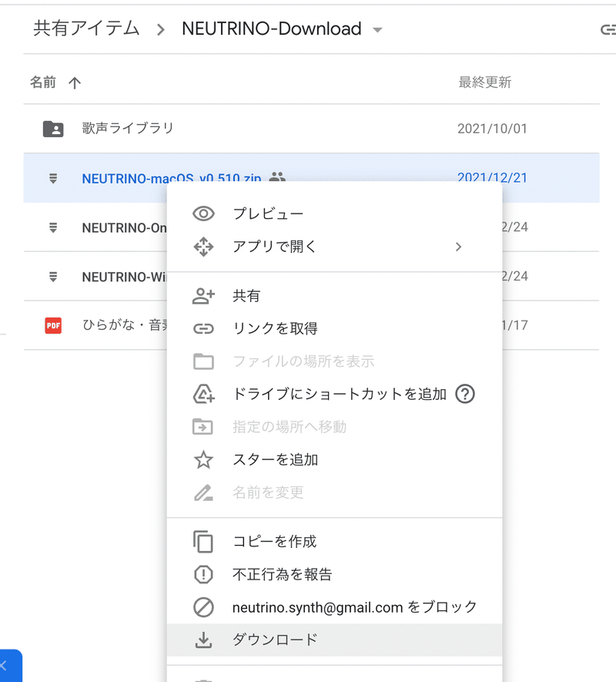Click NEUTRINO-Download breadcrumb title
The image size is (616, 682).
pyautogui.click(x=272, y=29)
